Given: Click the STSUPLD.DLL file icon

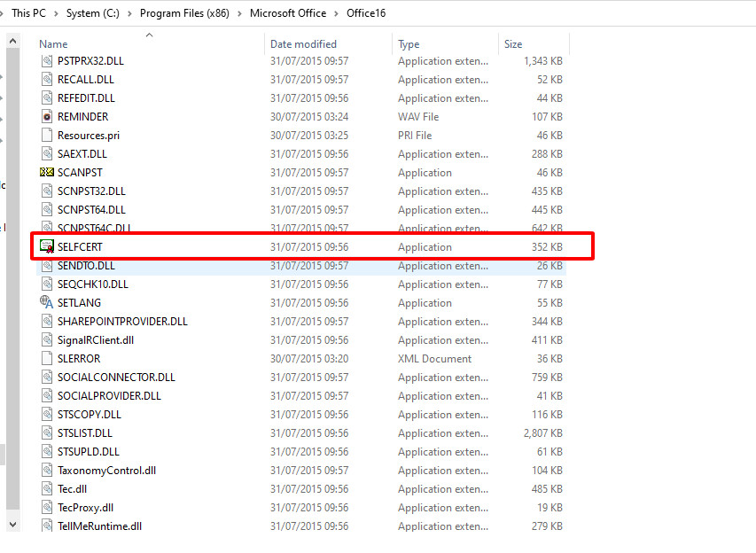Looking at the screenshot, I should coord(47,451).
